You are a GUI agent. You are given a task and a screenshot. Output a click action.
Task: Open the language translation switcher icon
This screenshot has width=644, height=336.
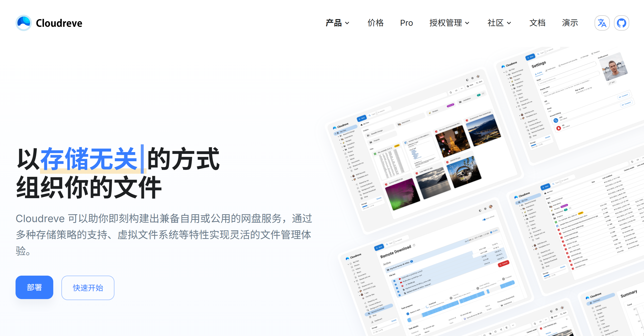[x=602, y=23]
